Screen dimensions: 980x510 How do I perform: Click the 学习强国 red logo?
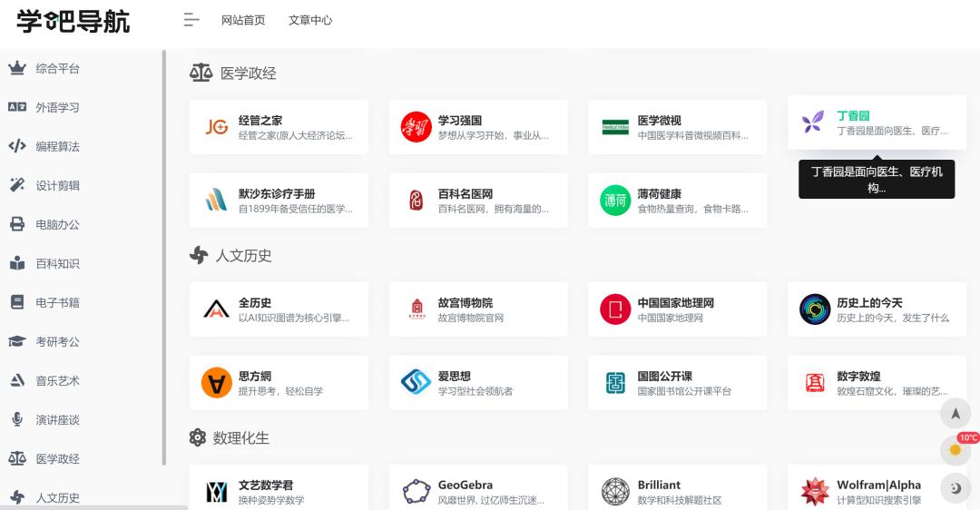click(416, 127)
